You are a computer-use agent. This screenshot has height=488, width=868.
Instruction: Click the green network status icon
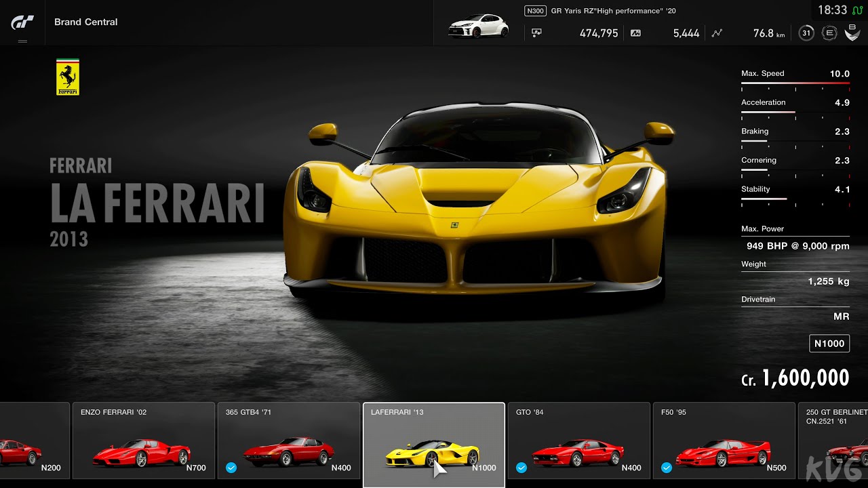coord(857,10)
